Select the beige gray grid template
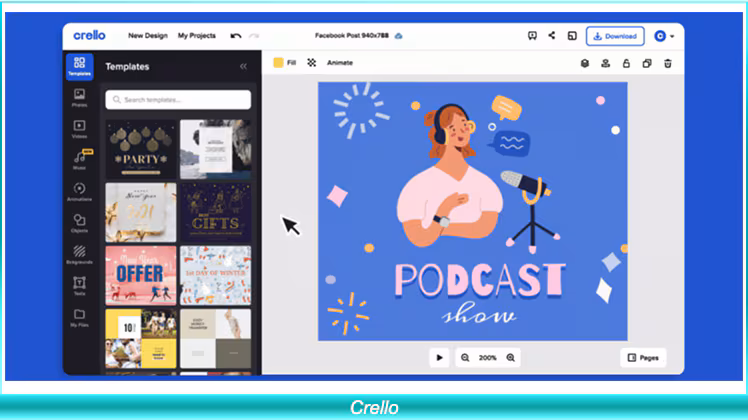This screenshot has height=420, width=748. 216,338
